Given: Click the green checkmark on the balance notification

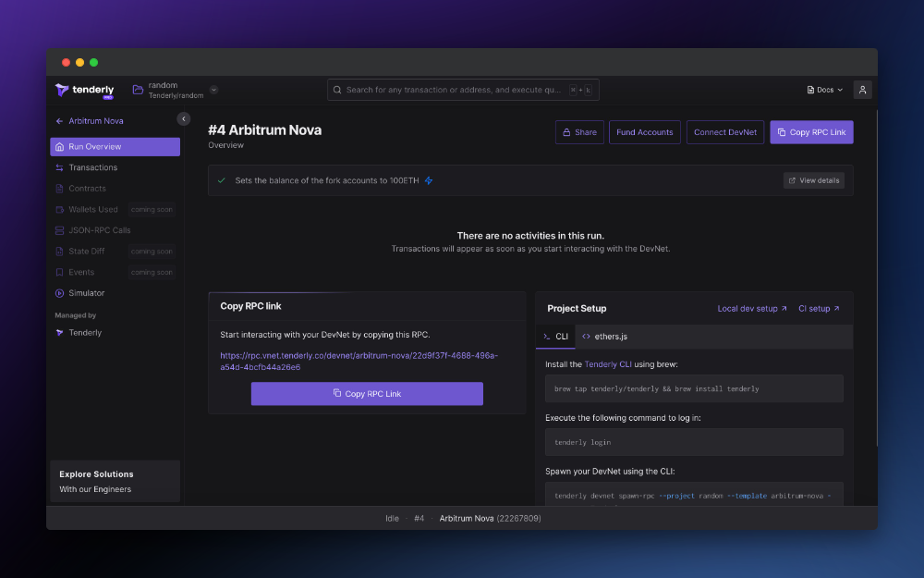Looking at the screenshot, I should 222,180.
